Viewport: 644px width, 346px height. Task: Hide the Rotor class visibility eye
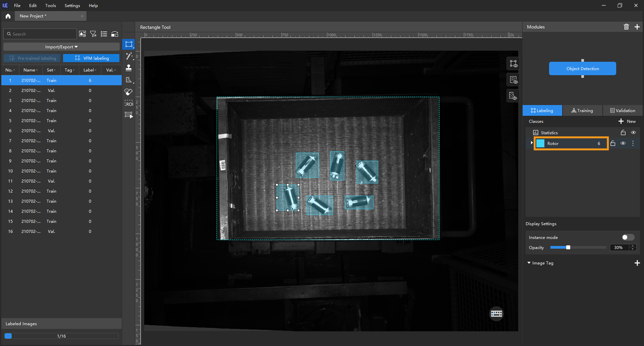623,143
